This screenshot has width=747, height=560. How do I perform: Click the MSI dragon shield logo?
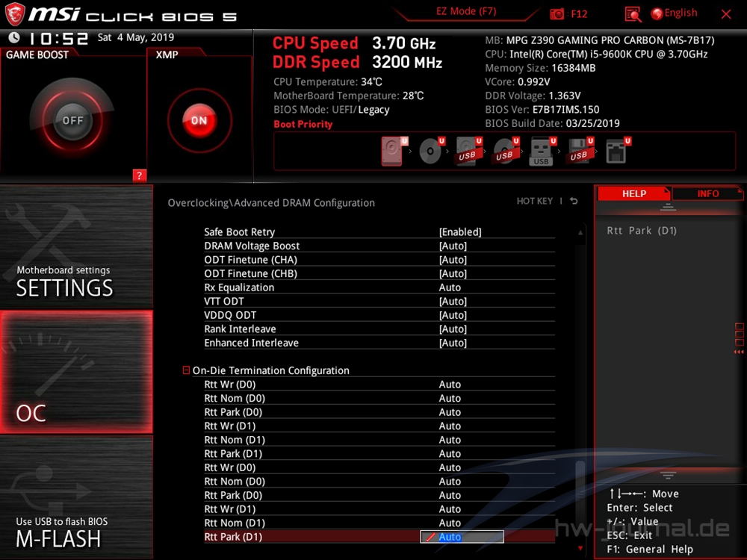coord(14,13)
